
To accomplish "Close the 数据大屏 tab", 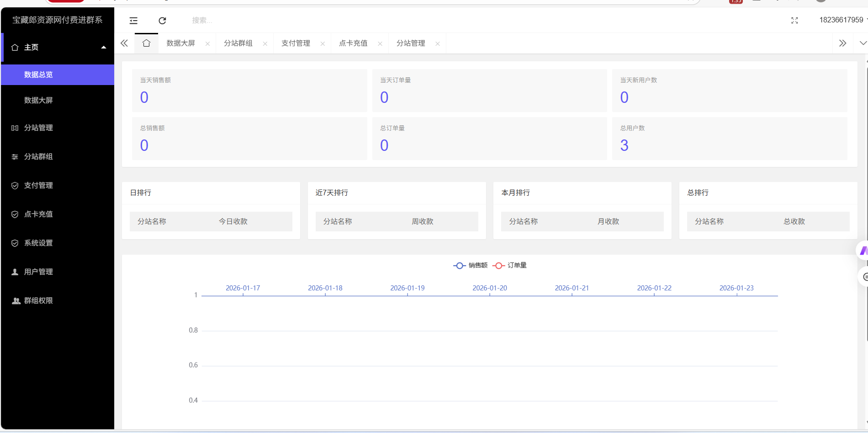I will (208, 44).
